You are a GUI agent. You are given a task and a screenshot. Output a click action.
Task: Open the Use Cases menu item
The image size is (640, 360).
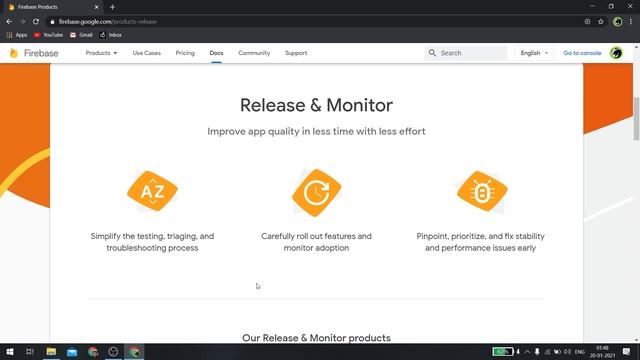point(147,53)
